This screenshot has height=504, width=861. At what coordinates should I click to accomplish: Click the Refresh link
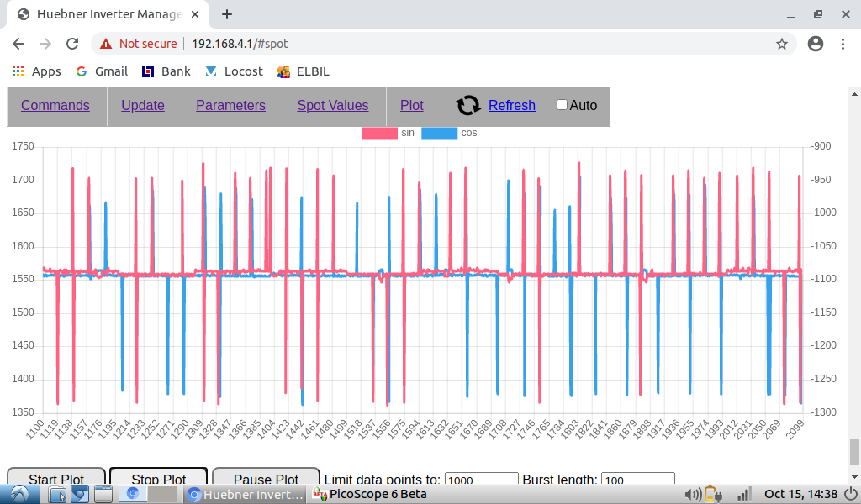[511, 105]
